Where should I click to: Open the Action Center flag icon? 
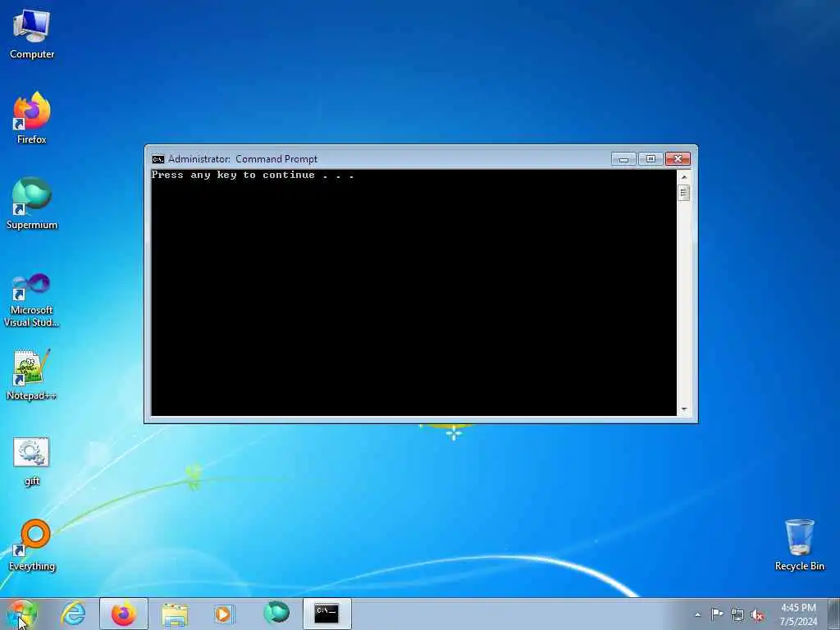tap(717, 614)
